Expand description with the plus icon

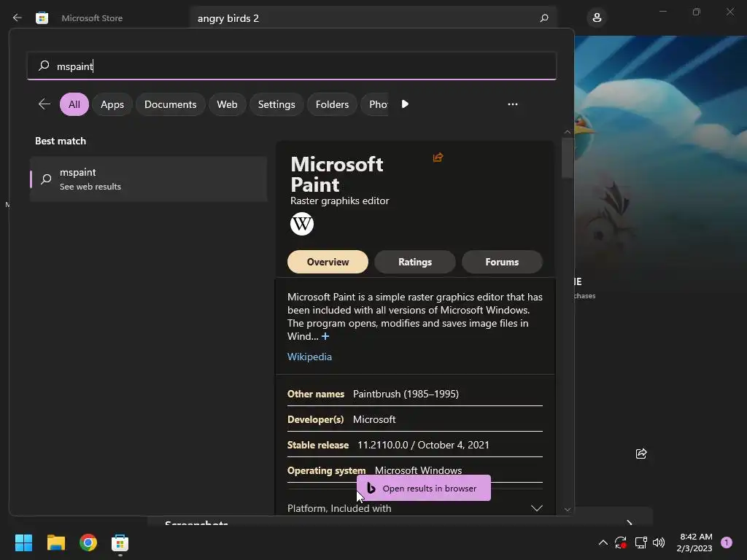[x=325, y=336]
